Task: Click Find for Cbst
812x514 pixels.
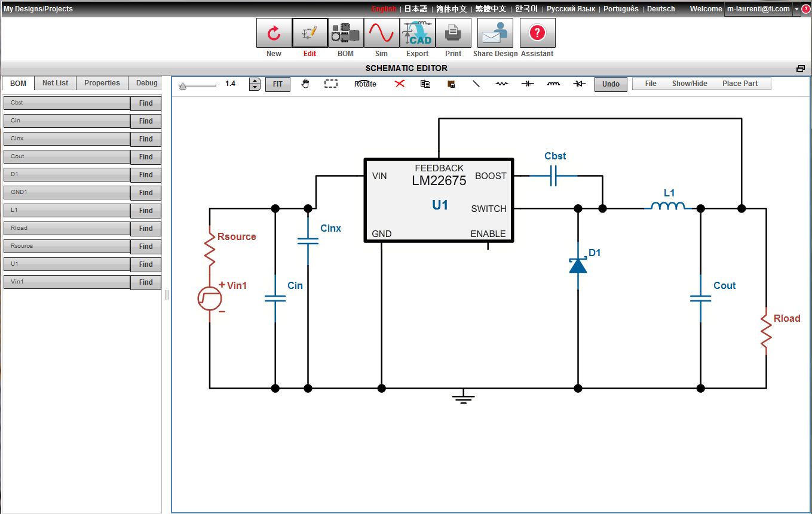Action: click(x=146, y=103)
